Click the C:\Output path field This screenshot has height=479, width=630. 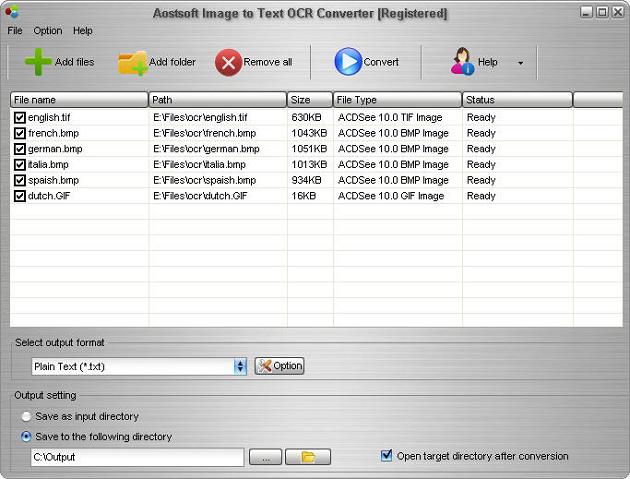137,457
